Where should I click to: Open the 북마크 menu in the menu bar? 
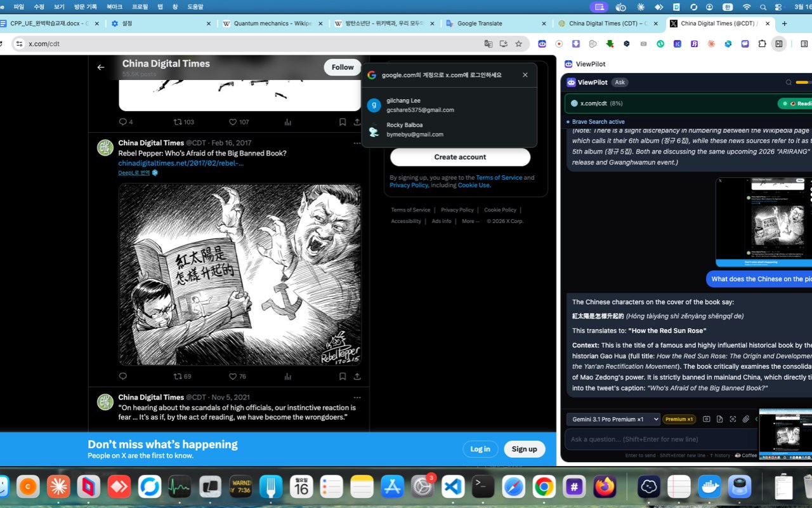coord(115,7)
